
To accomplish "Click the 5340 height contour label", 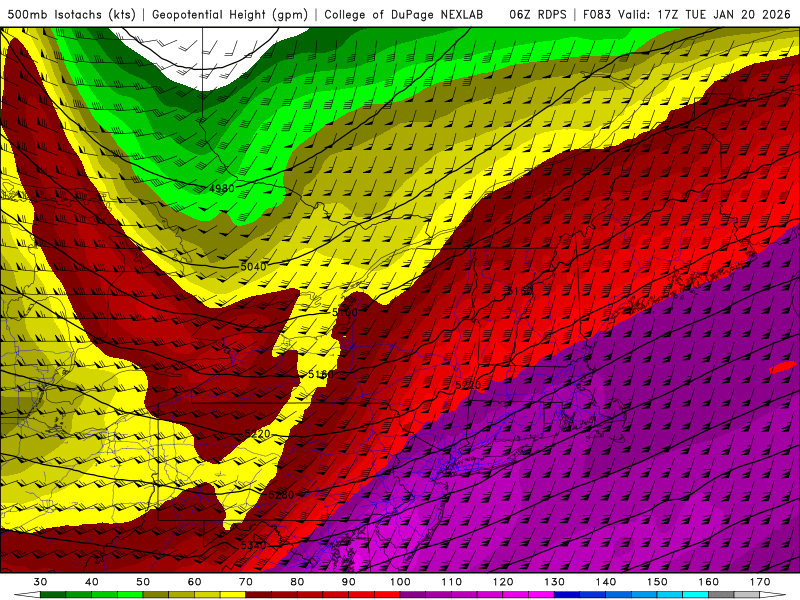I will pyautogui.click(x=253, y=545).
